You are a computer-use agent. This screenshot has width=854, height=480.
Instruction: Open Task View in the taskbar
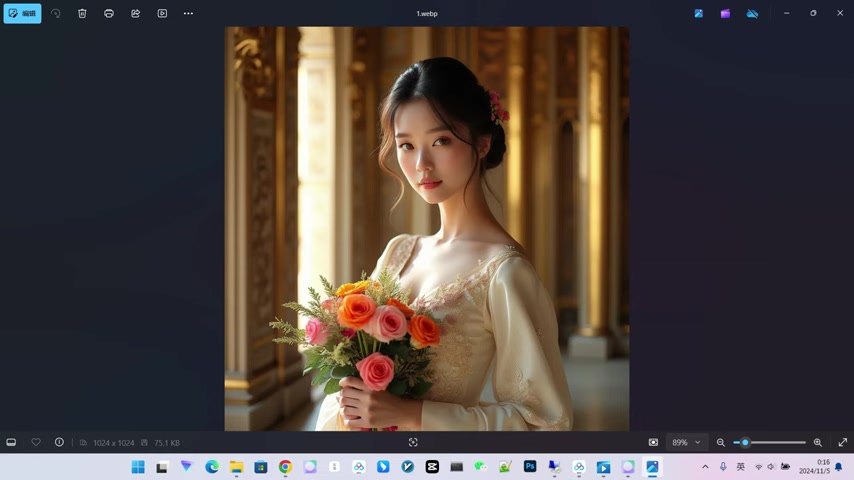(162, 467)
